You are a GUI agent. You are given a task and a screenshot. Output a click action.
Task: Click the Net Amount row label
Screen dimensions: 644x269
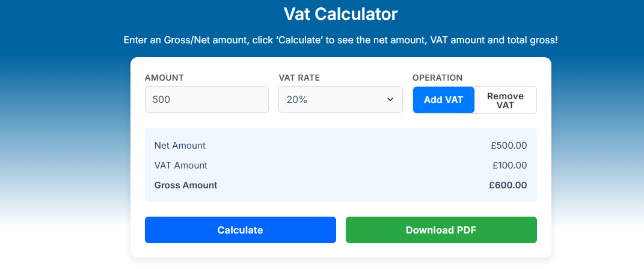point(180,146)
